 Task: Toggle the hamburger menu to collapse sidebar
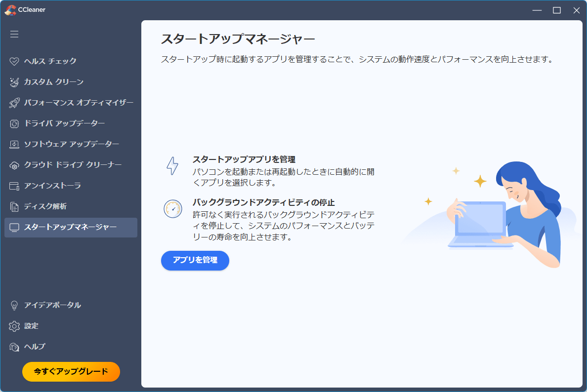click(x=14, y=34)
